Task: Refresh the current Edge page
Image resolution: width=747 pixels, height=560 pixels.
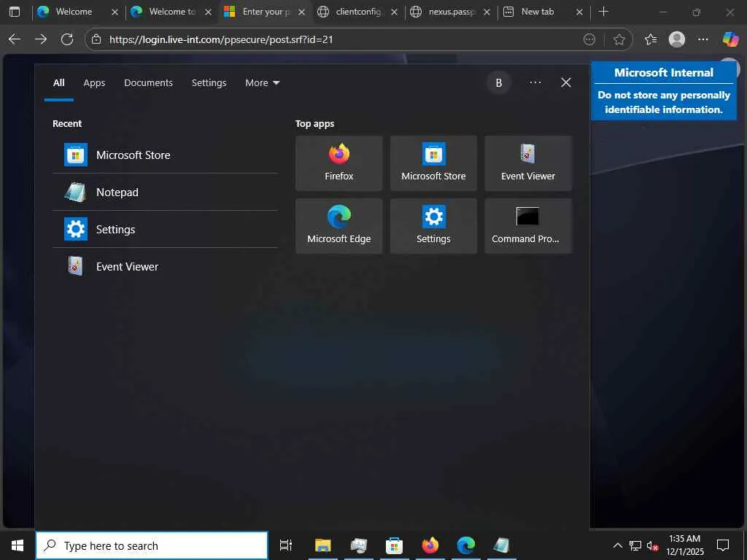Action: pos(67,39)
